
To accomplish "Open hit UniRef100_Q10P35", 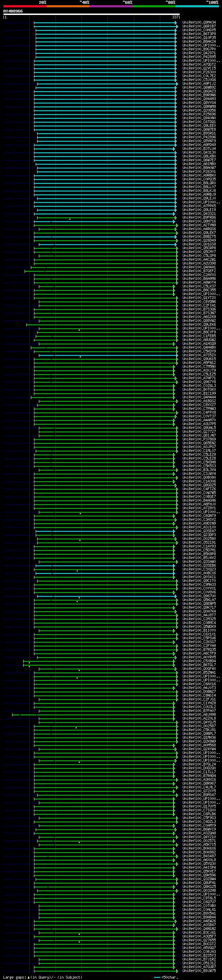I will (199, 38).
